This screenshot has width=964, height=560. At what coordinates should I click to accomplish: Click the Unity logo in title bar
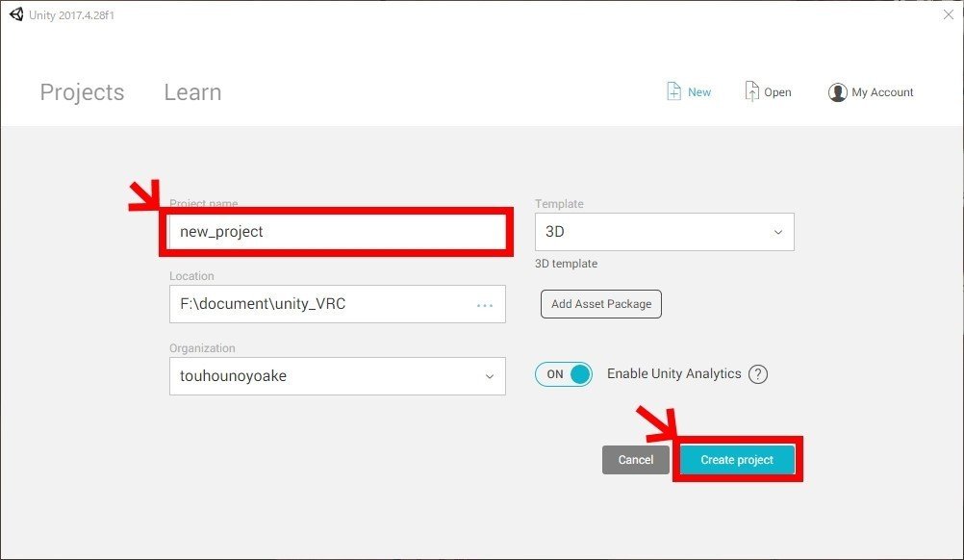pyautogui.click(x=16, y=14)
